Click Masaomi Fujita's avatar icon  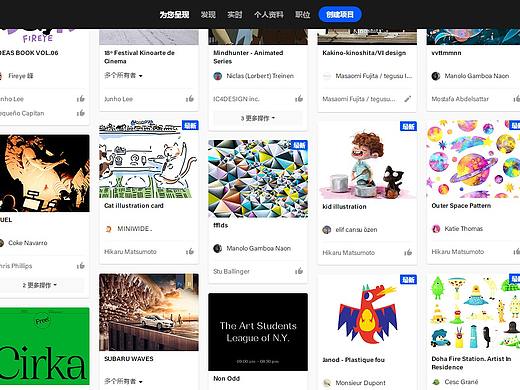327,76
